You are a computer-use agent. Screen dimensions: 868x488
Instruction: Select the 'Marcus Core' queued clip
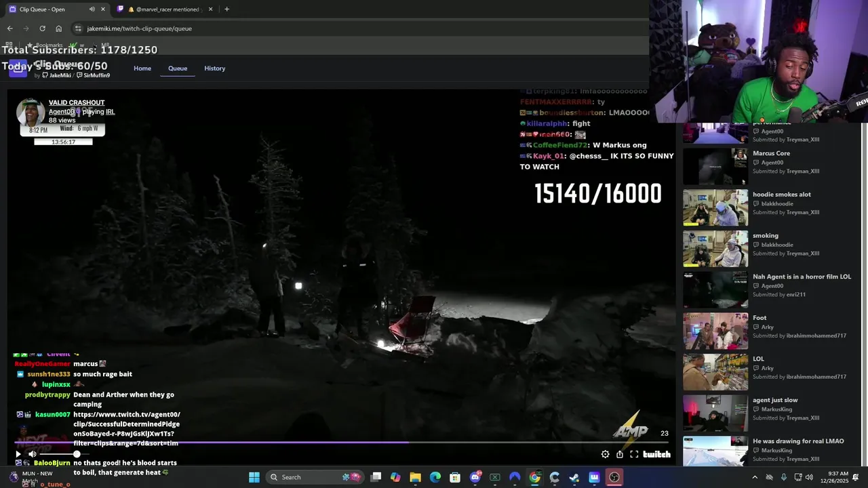click(x=771, y=153)
